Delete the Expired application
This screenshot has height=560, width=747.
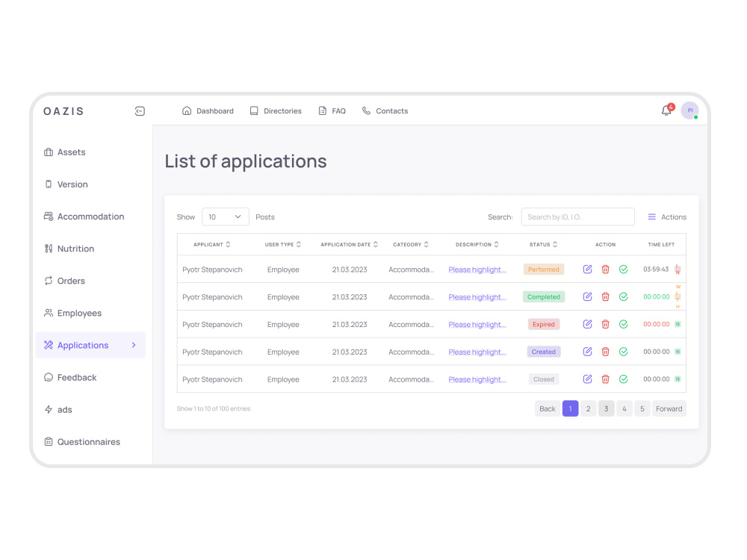pos(606,324)
